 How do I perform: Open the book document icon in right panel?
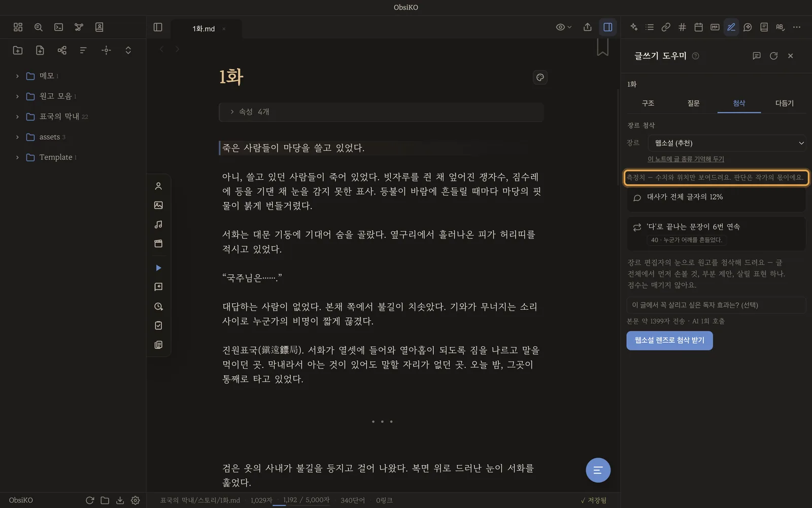[x=764, y=27]
